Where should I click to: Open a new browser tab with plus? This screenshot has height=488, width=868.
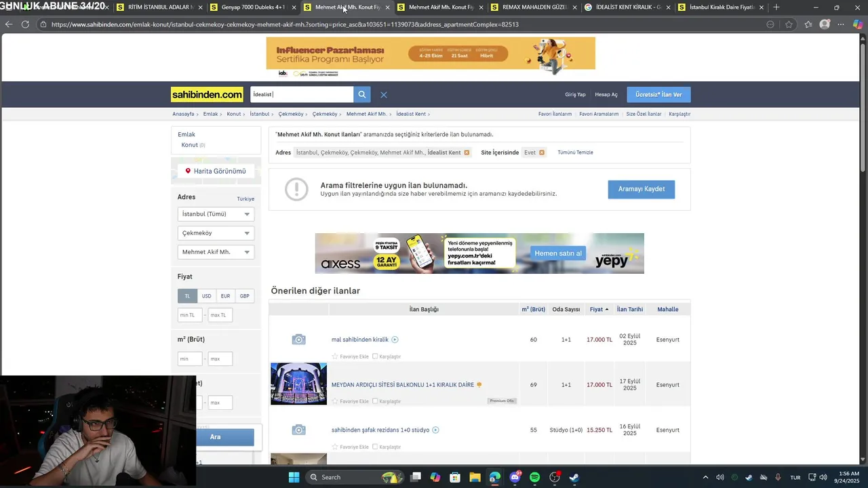click(x=776, y=7)
